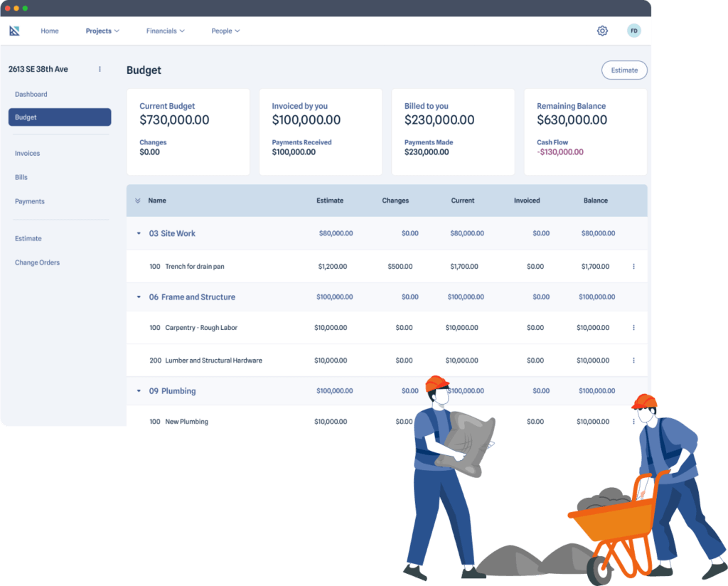Open row actions for Lumber and Structural Hardware
Screen dimensions: 728x586
(633, 360)
